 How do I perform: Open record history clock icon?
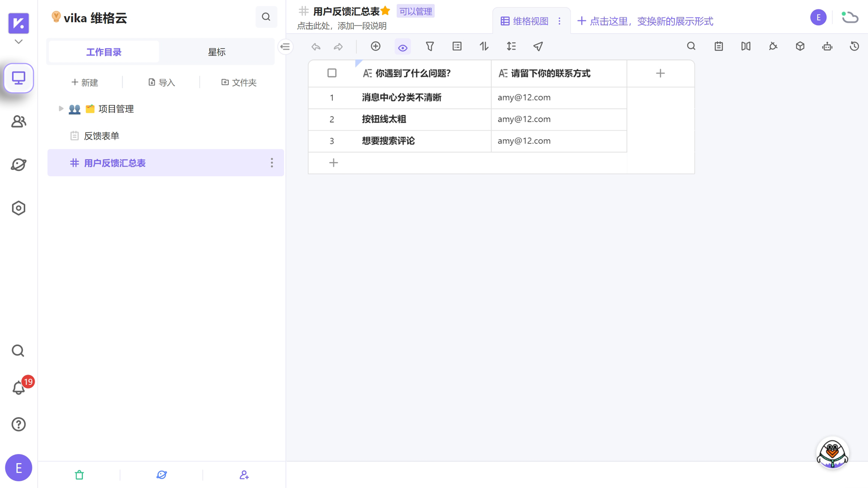[854, 46]
